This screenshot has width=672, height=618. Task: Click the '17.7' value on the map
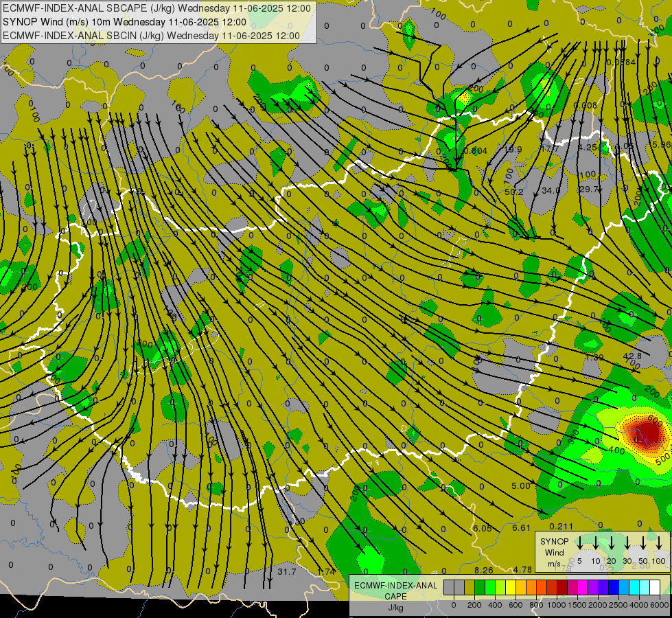point(550,148)
